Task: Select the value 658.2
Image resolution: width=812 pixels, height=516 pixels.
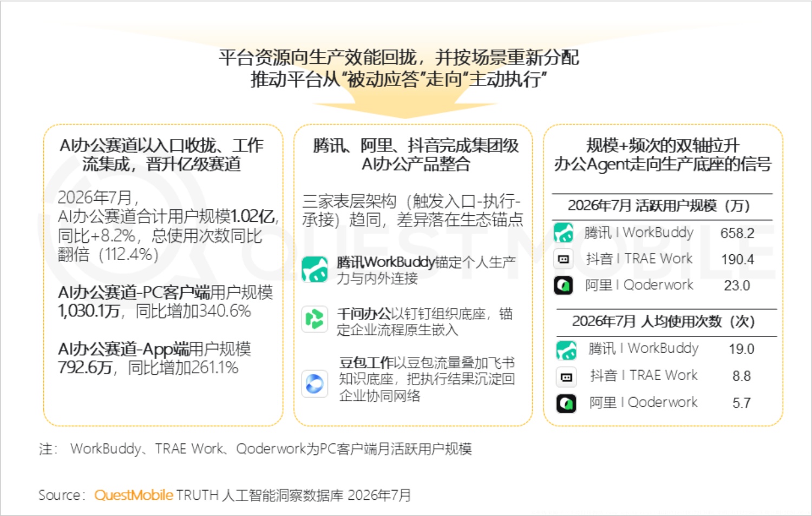Action: click(x=737, y=233)
